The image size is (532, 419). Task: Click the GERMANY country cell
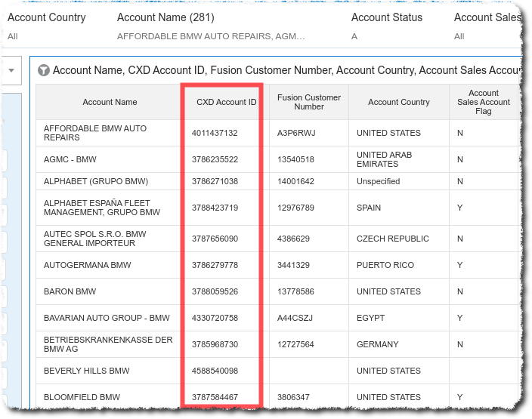tap(377, 344)
